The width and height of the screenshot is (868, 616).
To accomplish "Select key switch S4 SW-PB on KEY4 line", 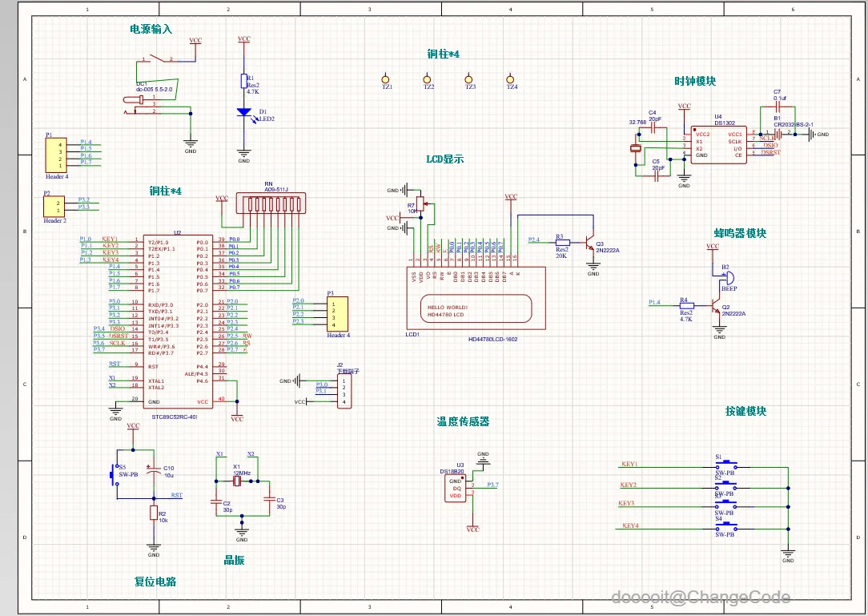I will (x=725, y=526).
